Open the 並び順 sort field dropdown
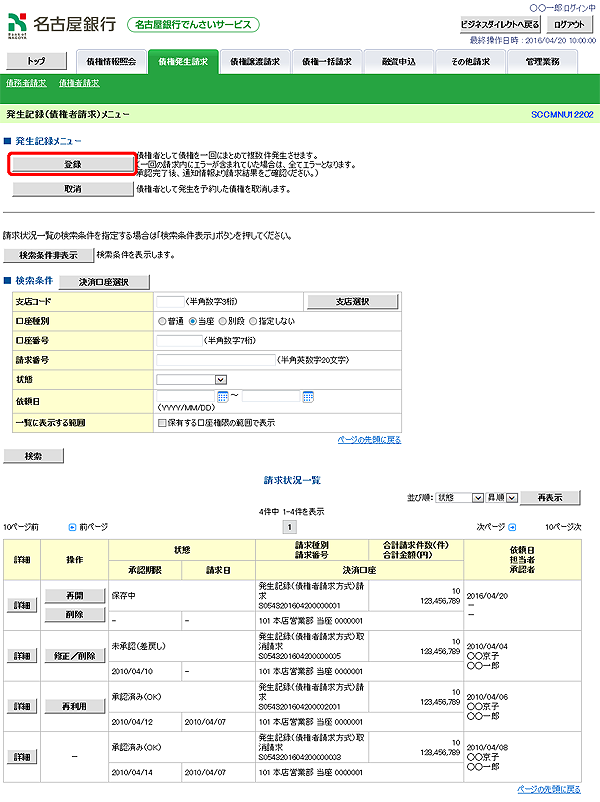Screen dimensions: 600x802 pos(460,498)
